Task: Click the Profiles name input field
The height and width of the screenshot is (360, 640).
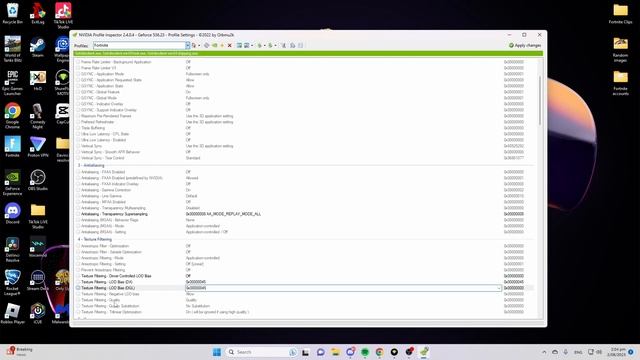Action: (139, 45)
